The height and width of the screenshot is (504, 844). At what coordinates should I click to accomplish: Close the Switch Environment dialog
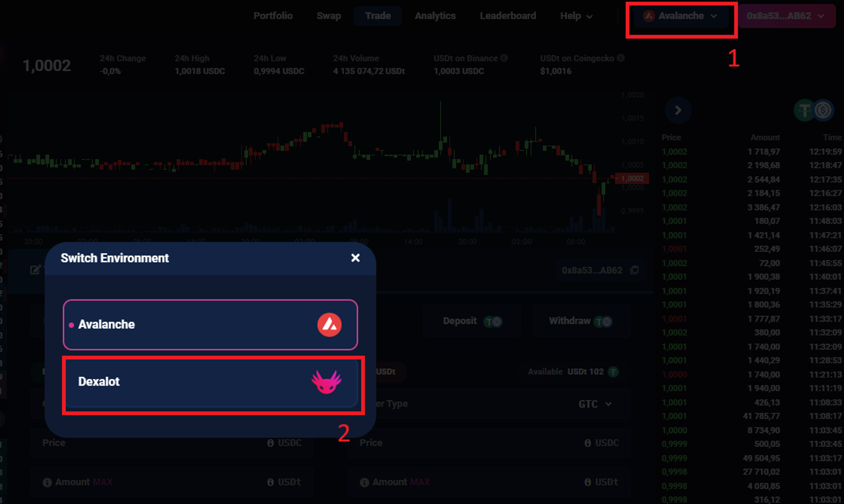pyautogui.click(x=355, y=258)
